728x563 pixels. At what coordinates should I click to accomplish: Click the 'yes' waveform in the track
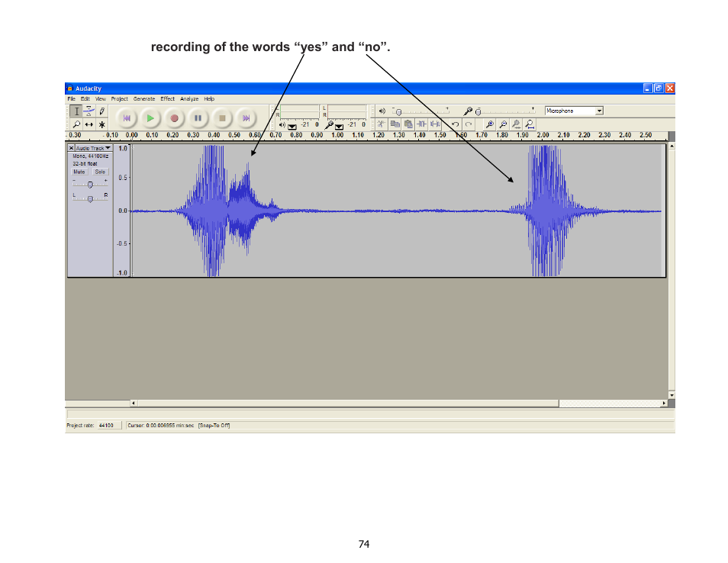pos(227,211)
